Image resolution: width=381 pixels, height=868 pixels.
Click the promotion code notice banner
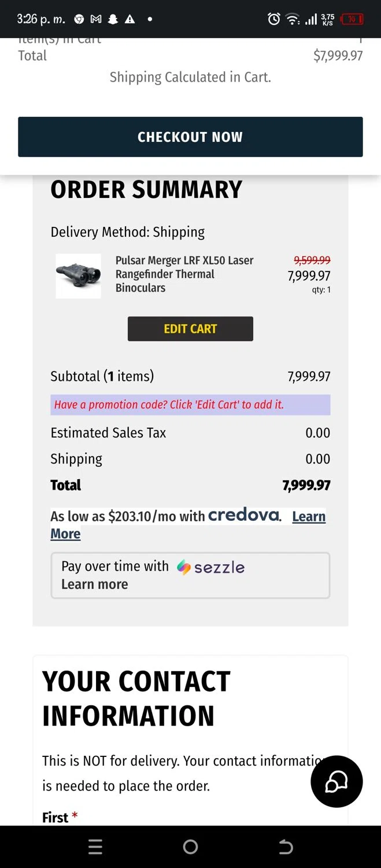[x=190, y=404]
